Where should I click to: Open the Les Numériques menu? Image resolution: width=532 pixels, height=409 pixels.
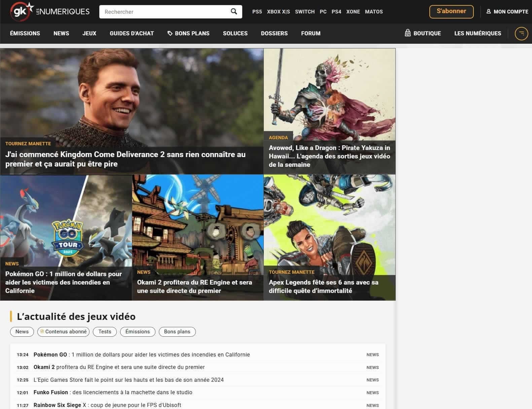pos(477,33)
